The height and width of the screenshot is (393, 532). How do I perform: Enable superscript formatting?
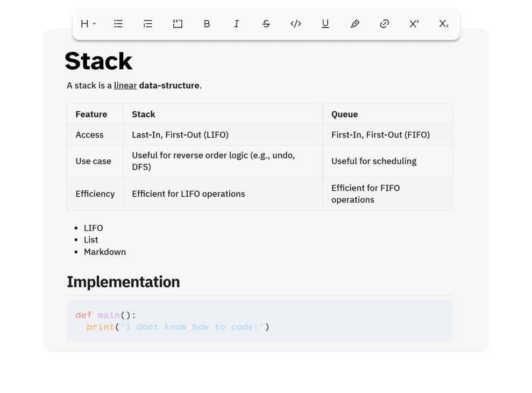pyautogui.click(x=414, y=24)
